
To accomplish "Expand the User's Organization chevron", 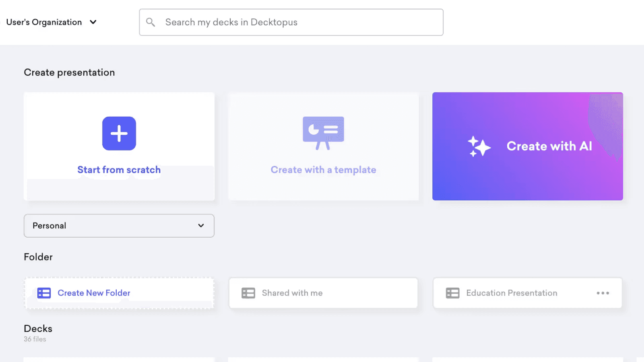I will tap(93, 22).
